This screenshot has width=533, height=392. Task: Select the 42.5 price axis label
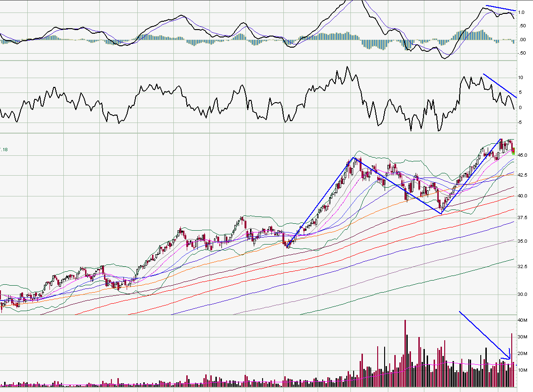pyautogui.click(x=522, y=175)
